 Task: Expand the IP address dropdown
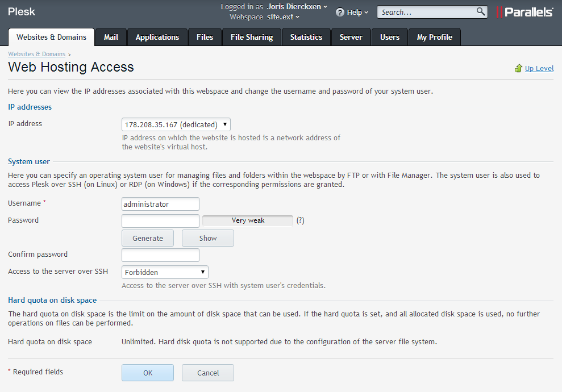click(176, 124)
